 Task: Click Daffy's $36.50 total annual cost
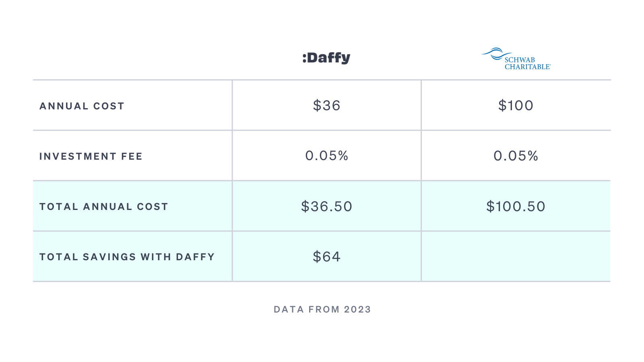tap(327, 206)
